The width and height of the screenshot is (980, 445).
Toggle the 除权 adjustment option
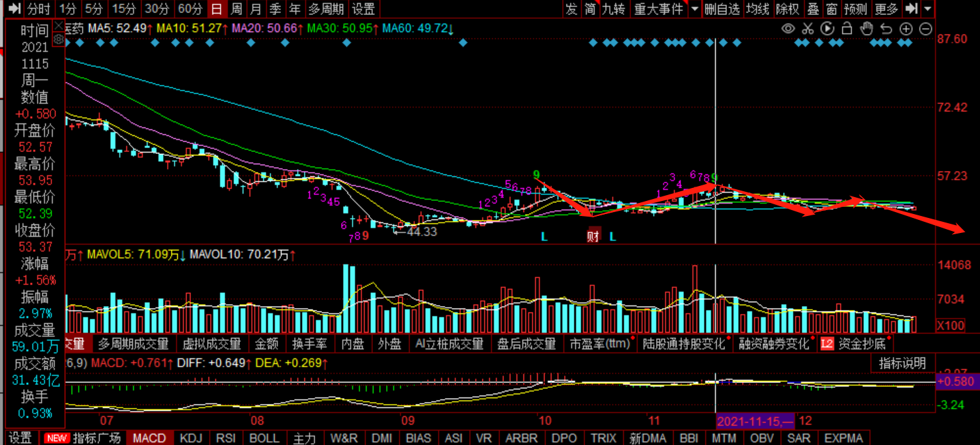[x=788, y=9]
